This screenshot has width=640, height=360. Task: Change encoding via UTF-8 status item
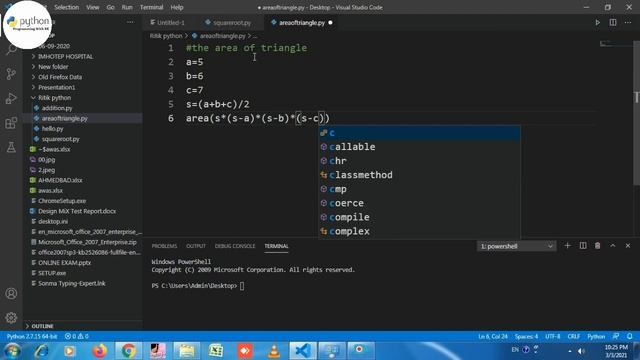pos(553,336)
